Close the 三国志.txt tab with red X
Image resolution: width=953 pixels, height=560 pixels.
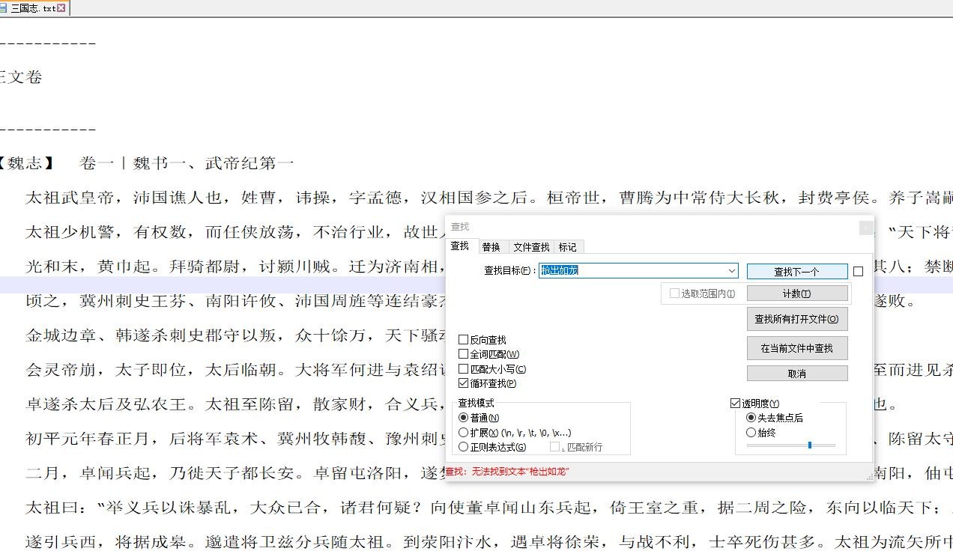point(61,8)
